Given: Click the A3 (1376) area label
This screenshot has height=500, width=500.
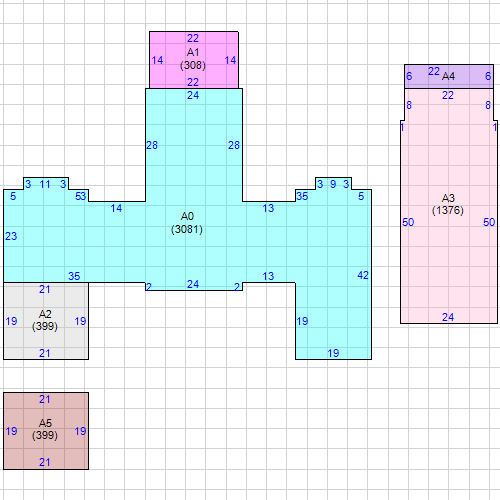Looking at the screenshot, I should click(x=448, y=204).
